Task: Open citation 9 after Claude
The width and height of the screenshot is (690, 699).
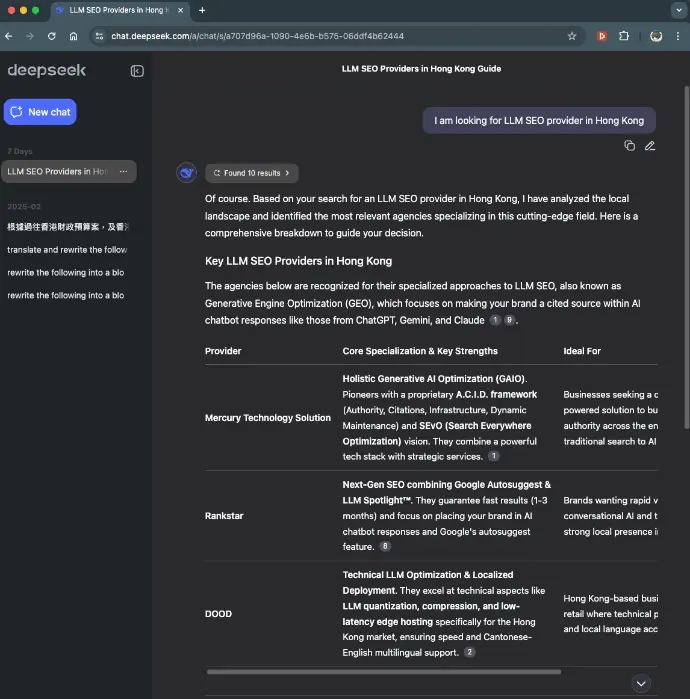Action: (509, 320)
